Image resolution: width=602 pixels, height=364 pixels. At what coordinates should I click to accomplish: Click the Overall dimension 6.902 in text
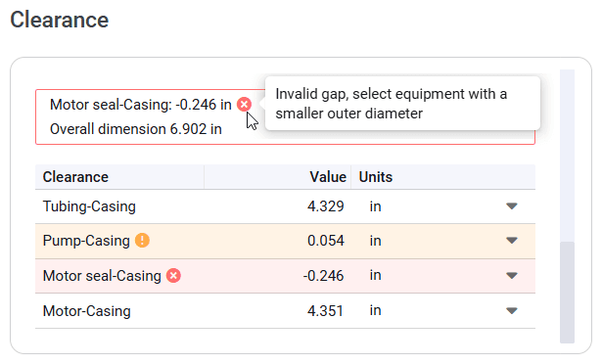[136, 129]
